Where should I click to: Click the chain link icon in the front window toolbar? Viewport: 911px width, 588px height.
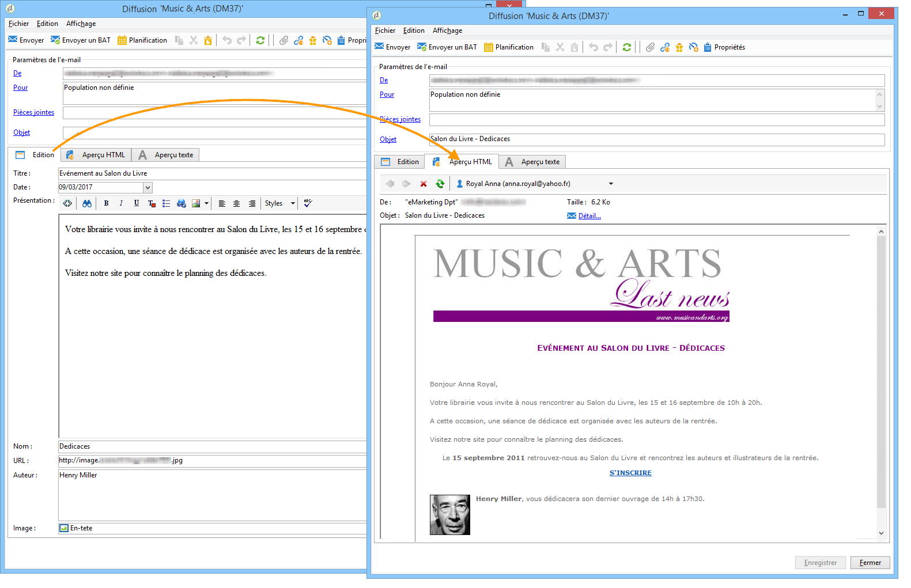click(665, 47)
